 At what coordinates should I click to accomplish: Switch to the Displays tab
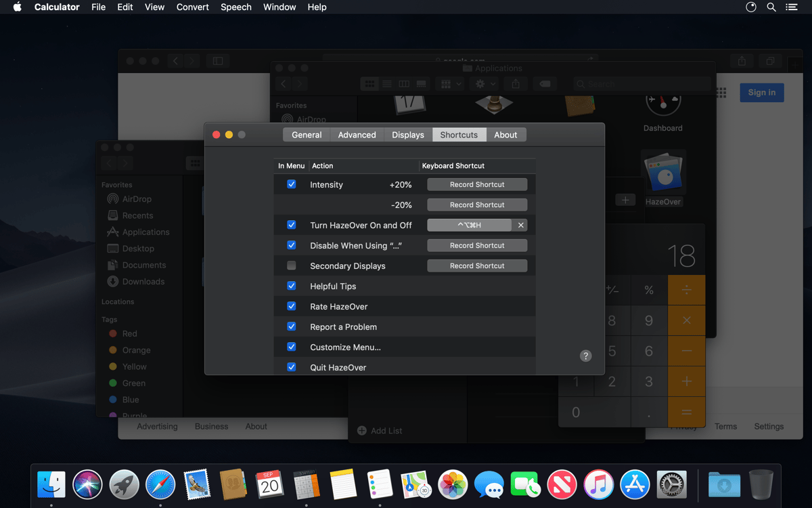coord(407,134)
